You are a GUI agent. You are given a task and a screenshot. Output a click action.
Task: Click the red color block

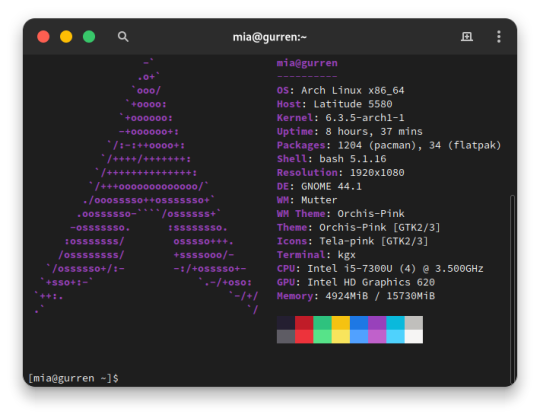tap(304, 323)
